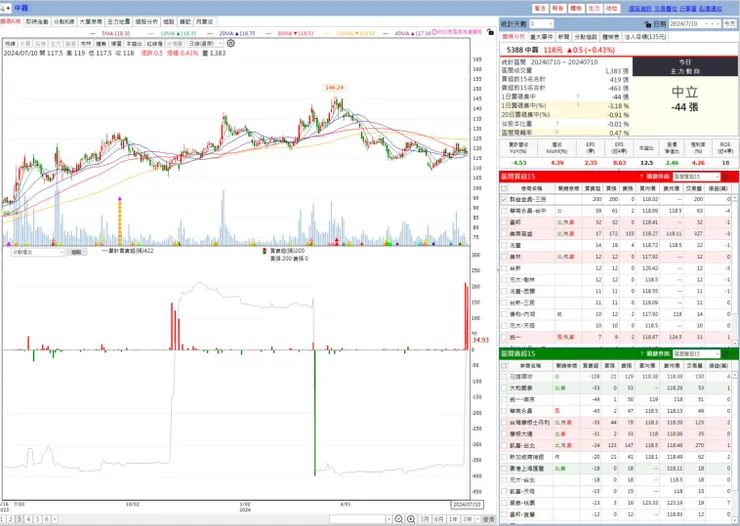Check the 群益金鼎-三民 row checkbox
Image resolution: width=740 pixels, height=526 pixels.
pos(504,200)
